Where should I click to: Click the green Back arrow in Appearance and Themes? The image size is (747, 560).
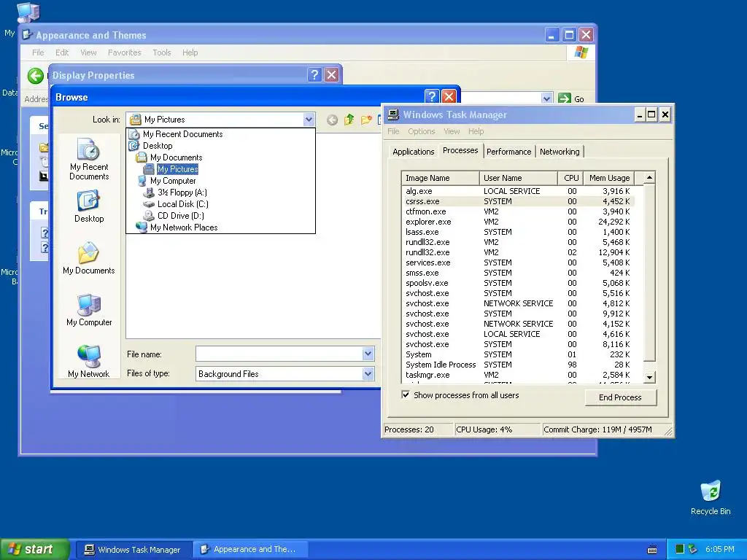(35, 76)
